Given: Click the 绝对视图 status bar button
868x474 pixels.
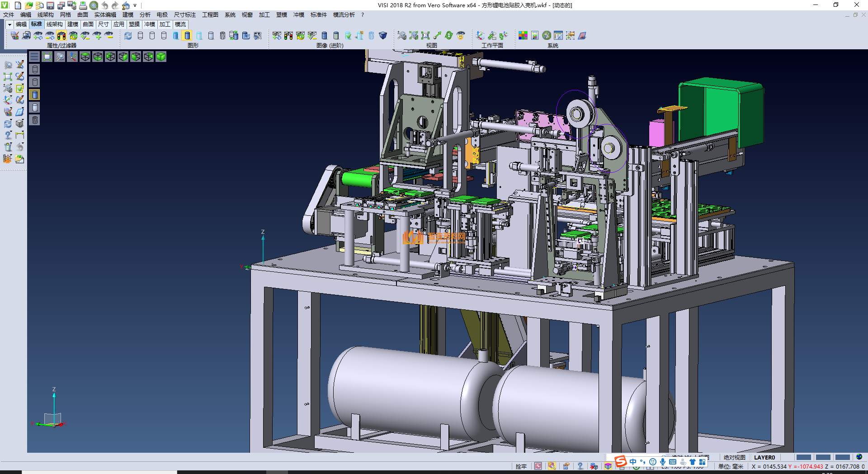Looking at the screenshot, I should click(x=734, y=457).
